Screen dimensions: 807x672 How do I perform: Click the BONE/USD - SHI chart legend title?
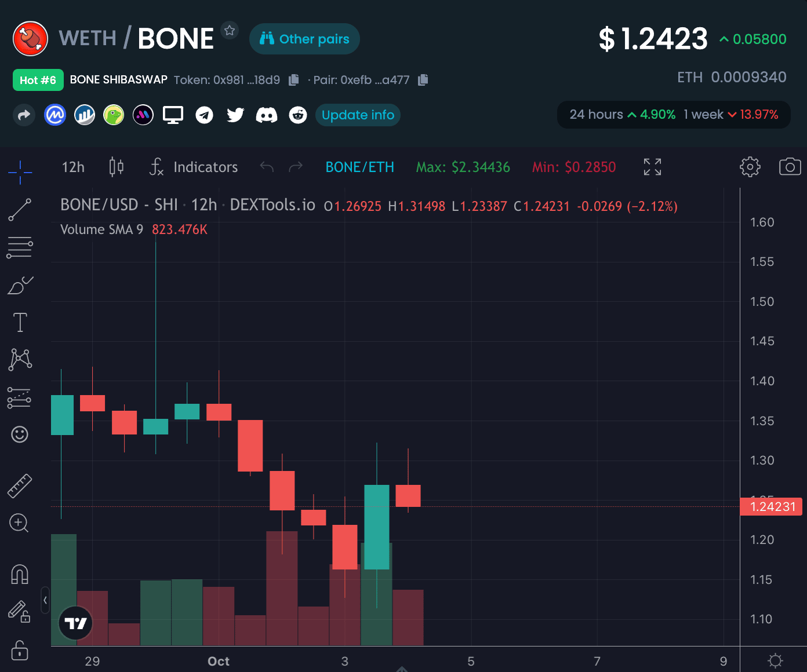pos(119,205)
